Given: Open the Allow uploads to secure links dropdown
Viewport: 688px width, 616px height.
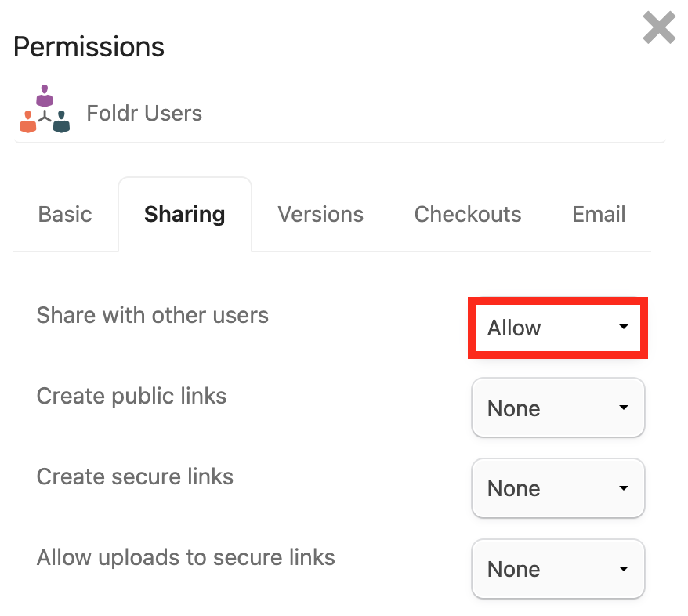Looking at the screenshot, I should coord(557,569).
